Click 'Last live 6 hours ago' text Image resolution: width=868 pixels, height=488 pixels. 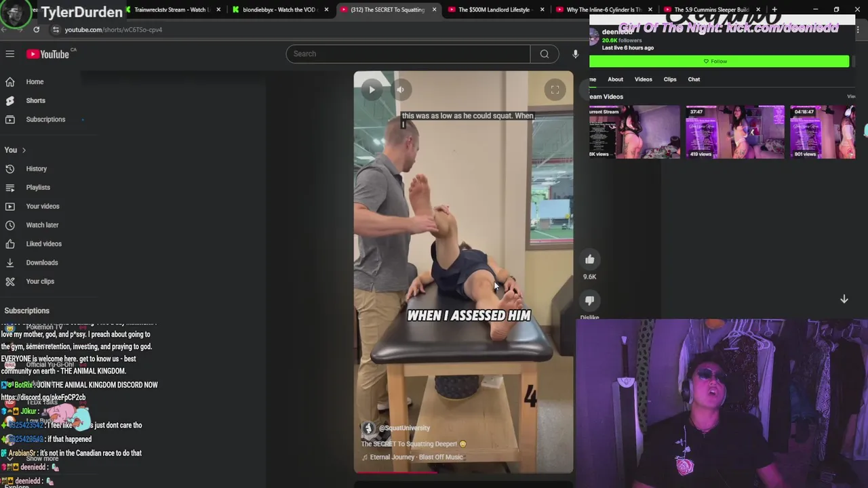[x=628, y=48]
